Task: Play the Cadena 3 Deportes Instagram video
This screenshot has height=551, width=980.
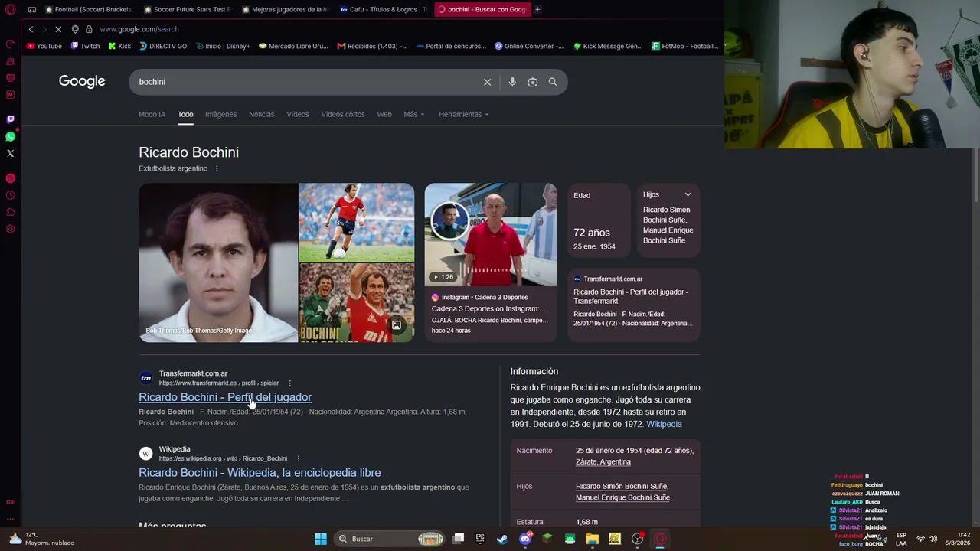Action: [x=491, y=234]
